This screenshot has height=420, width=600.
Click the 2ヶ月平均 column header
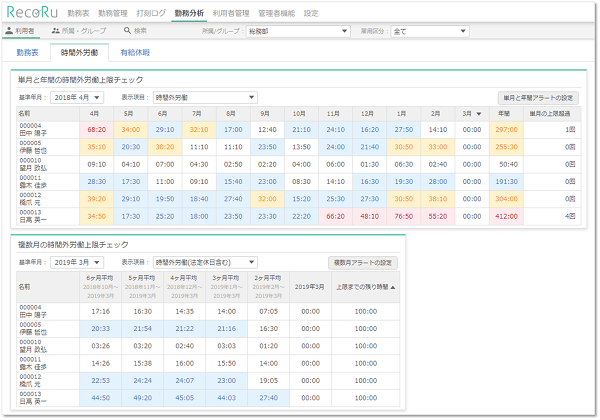click(269, 287)
